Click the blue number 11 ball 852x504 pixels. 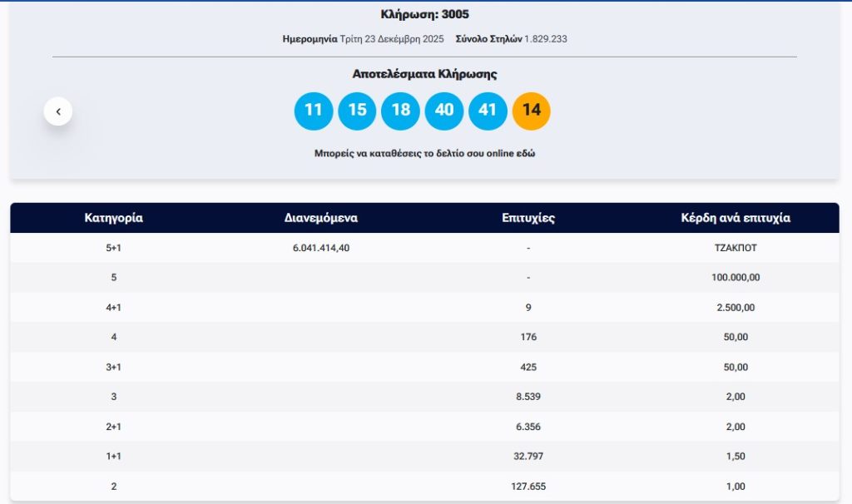pos(313,111)
